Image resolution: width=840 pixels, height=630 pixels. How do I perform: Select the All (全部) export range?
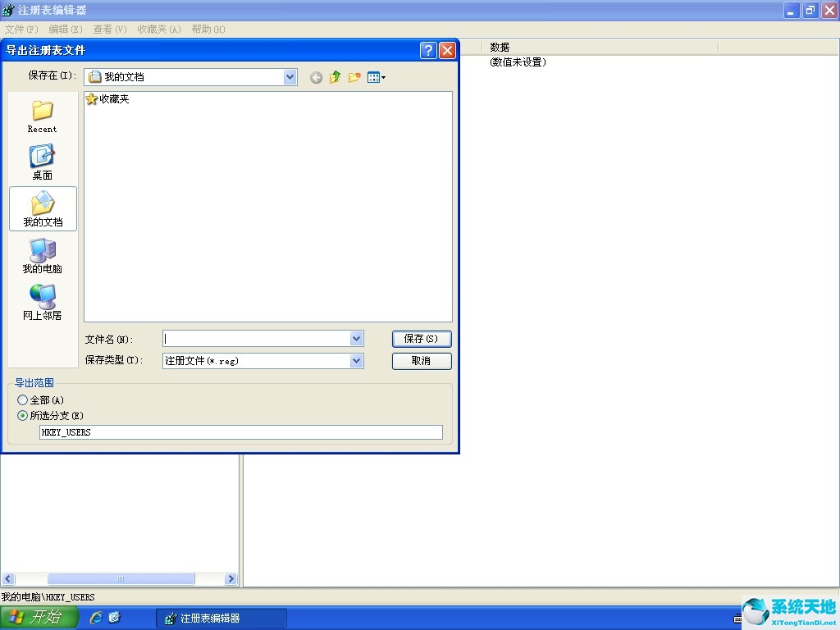pyautogui.click(x=22, y=400)
